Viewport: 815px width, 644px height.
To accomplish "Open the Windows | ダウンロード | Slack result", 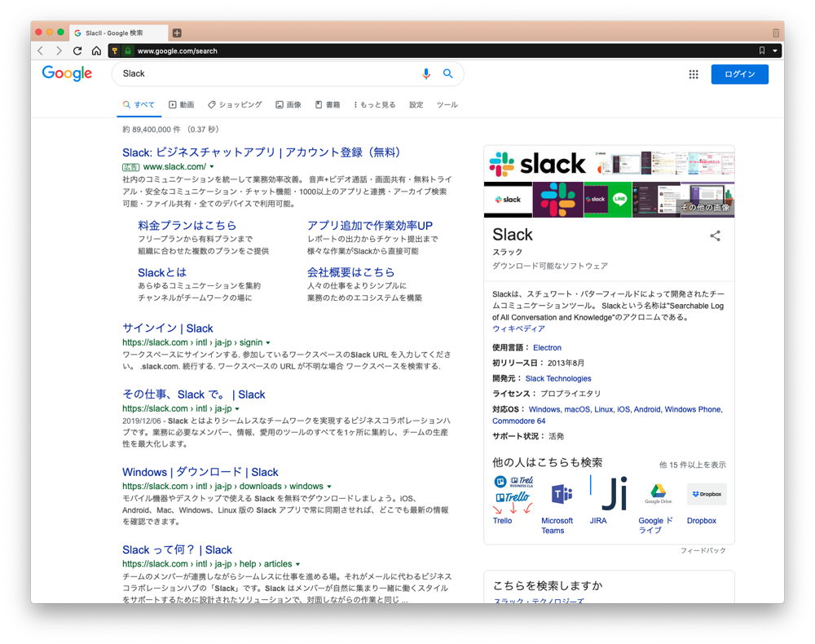I will 200,472.
